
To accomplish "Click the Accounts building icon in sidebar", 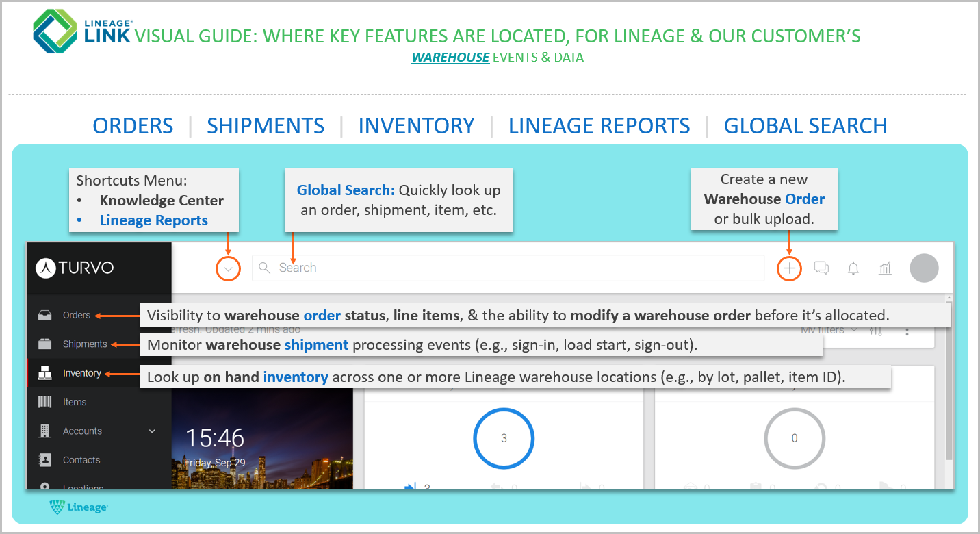I will coord(44,431).
